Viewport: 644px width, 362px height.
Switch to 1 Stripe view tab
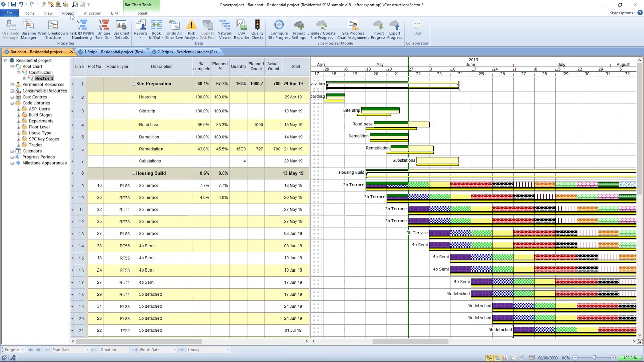(x=115, y=52)
